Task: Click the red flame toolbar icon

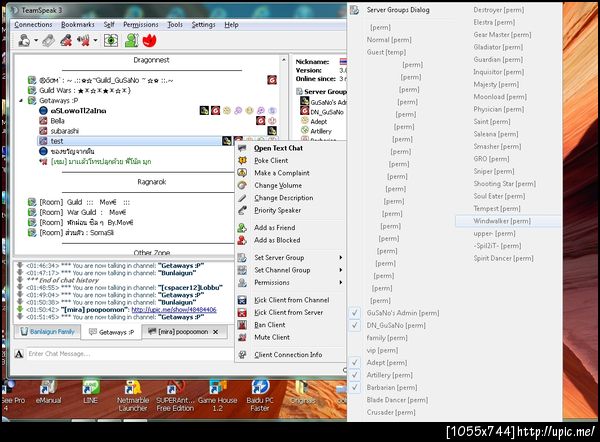Action: pyautogui.click(x=150, y=40)
